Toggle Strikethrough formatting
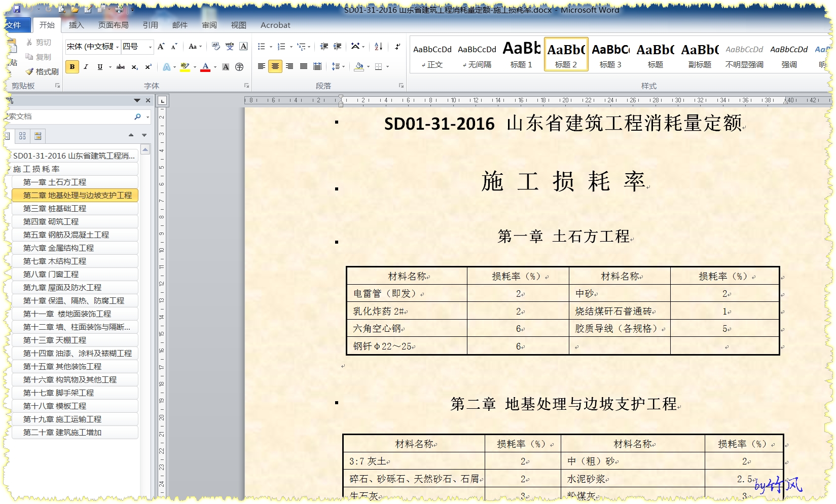This screenshot has height=504, width=836. coord(120,67)
